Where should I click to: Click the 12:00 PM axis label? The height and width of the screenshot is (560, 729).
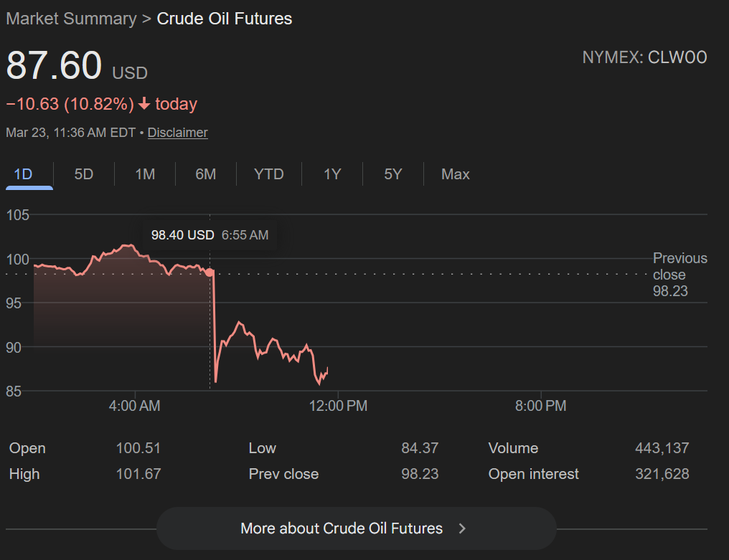(337, 406)
